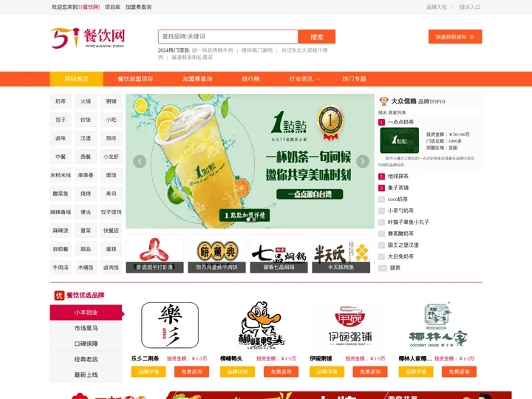The height and width of the screenshot is (399, 532).
Task: Click the 51餐饮网 site logo
Action: (87, 38)
